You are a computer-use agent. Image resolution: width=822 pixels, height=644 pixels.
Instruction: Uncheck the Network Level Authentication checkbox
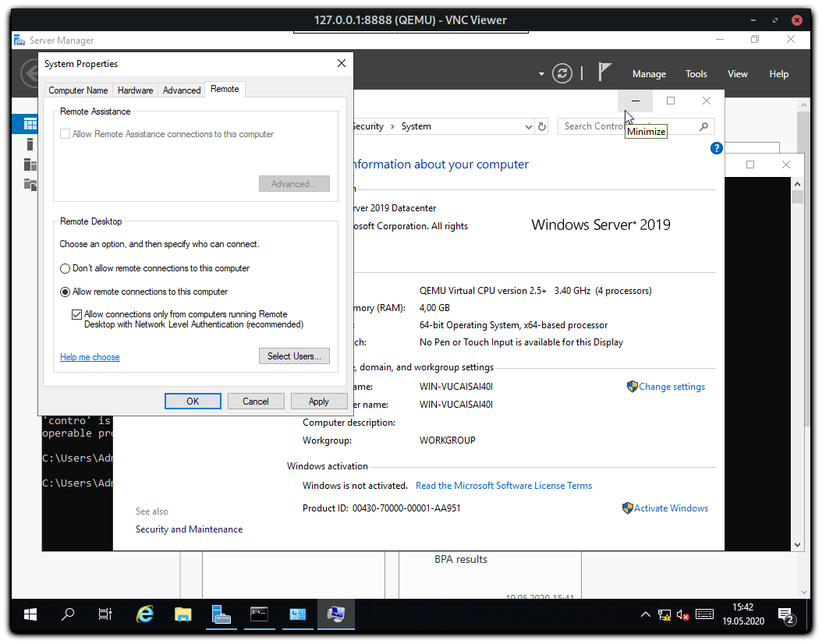point(76,315)
